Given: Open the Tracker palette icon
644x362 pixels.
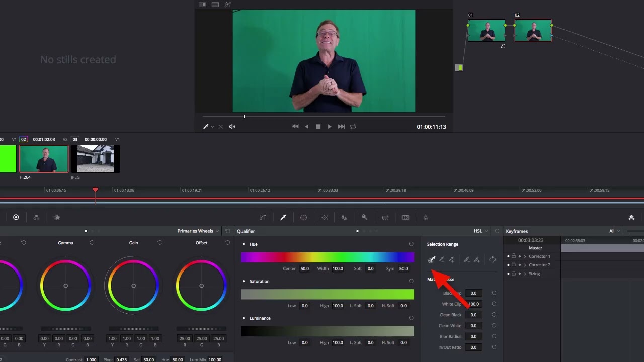Looking at the screenshot, I should pos(324,217).
